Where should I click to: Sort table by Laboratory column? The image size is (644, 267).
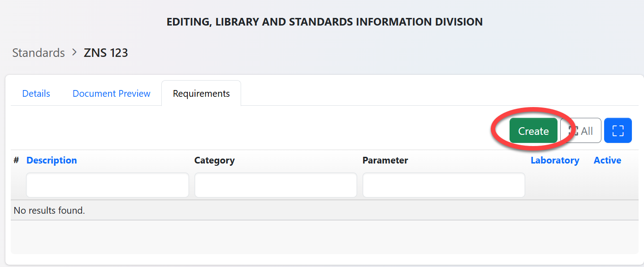tap(555, 160)
